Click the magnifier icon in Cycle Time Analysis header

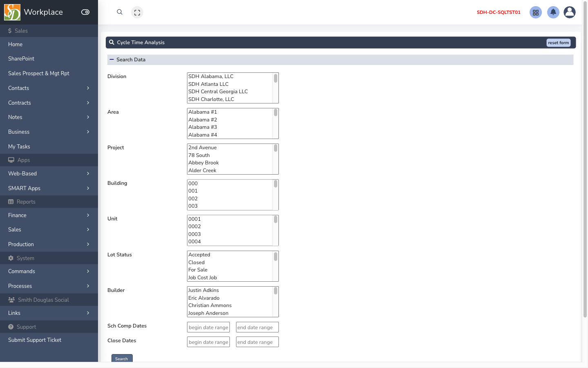(x=111, y=42)
